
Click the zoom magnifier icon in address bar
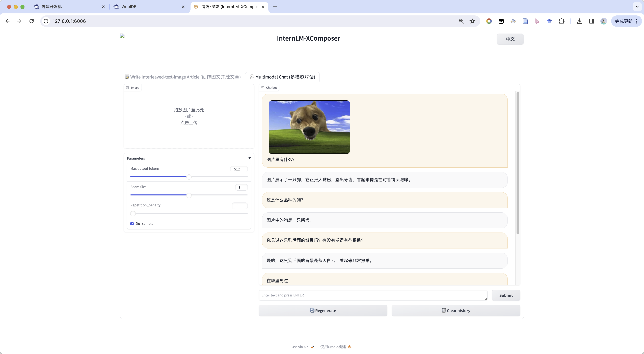(461, 21)
